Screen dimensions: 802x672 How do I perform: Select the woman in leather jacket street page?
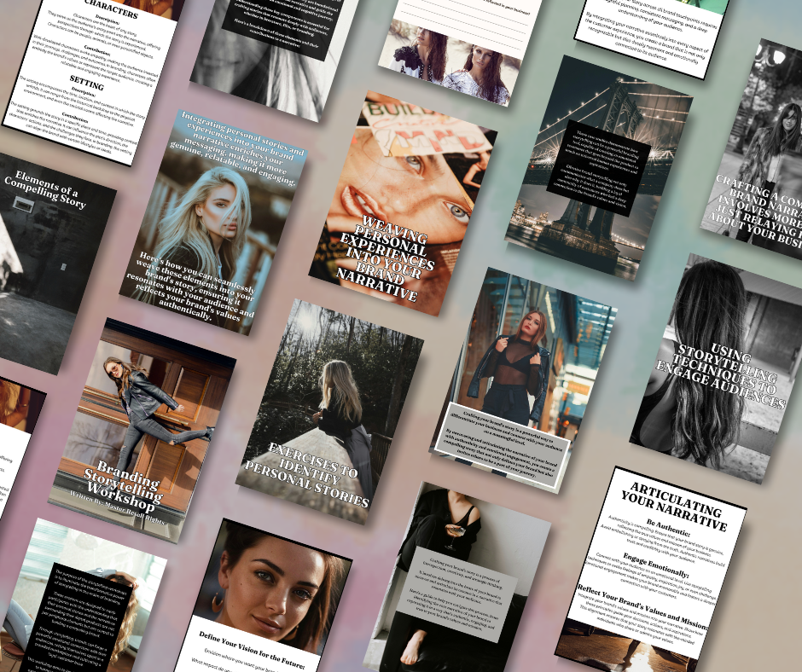523,380
